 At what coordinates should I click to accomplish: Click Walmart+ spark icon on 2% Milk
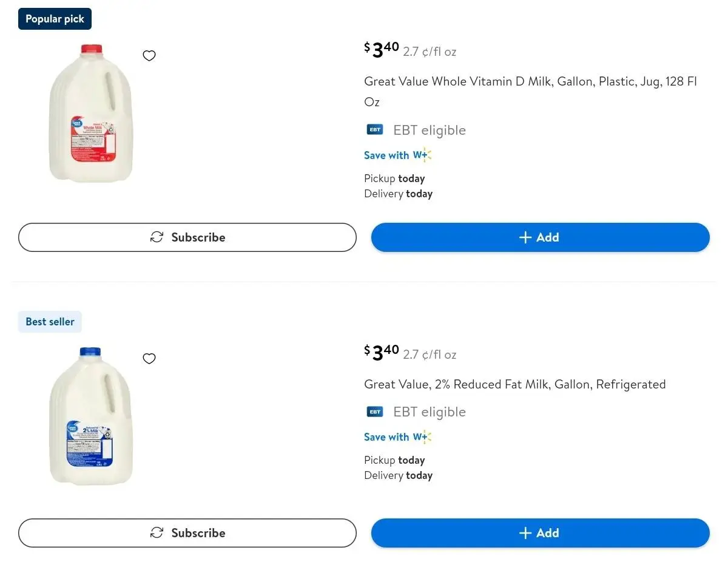point(423,436)
